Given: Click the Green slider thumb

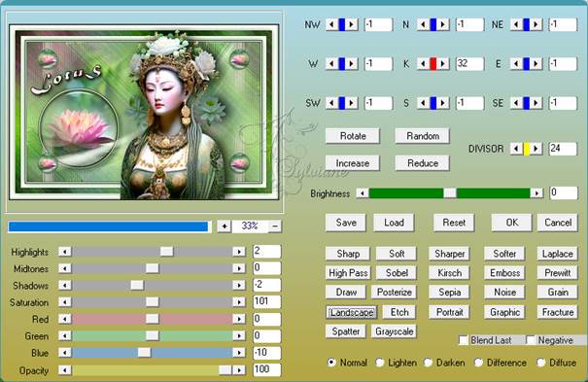Looking at the screenshot, I should (152, 336).
